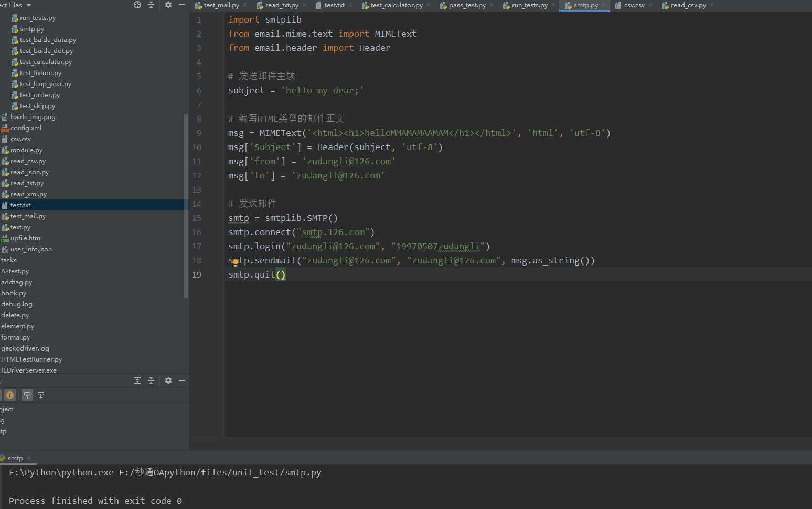Close the smtp.py editor tab
Screen dimensions: 812x509
tap(604, 5)
